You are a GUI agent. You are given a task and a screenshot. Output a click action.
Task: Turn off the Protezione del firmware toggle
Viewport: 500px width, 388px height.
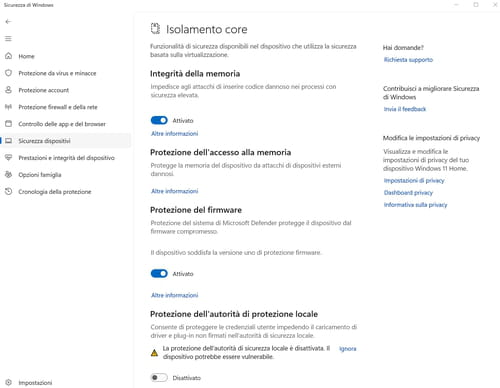click(159, 274)
